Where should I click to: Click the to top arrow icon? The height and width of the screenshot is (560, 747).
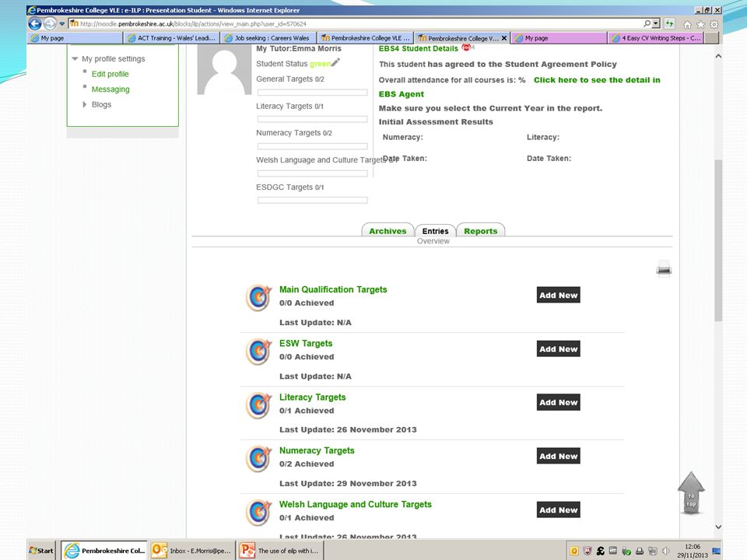(x=691, y=493)
